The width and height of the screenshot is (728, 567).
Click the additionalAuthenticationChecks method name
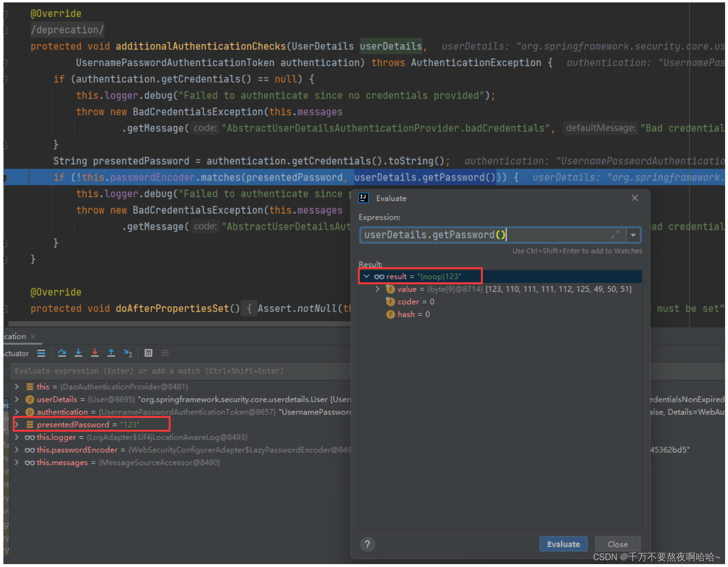pos(201,46)
